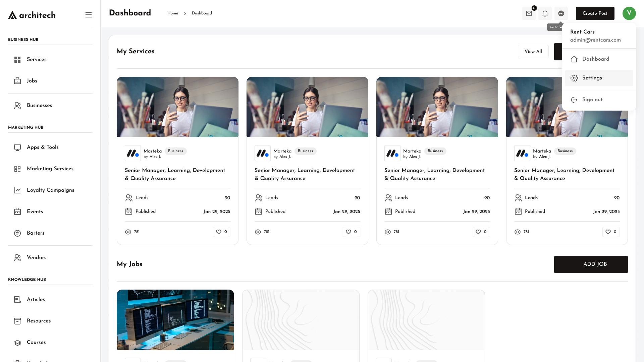Screen dimensions: 644x362
Task: Open the notifications bell
Action: (x=545, y=13)
